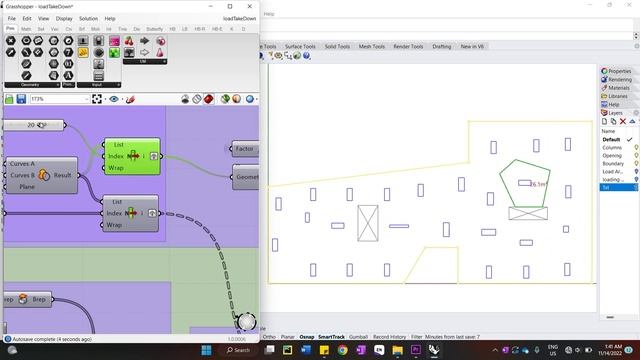Open Google Chrome from the Windows taskbar
This screenshot has height=360, width=640.
[342, 350]
